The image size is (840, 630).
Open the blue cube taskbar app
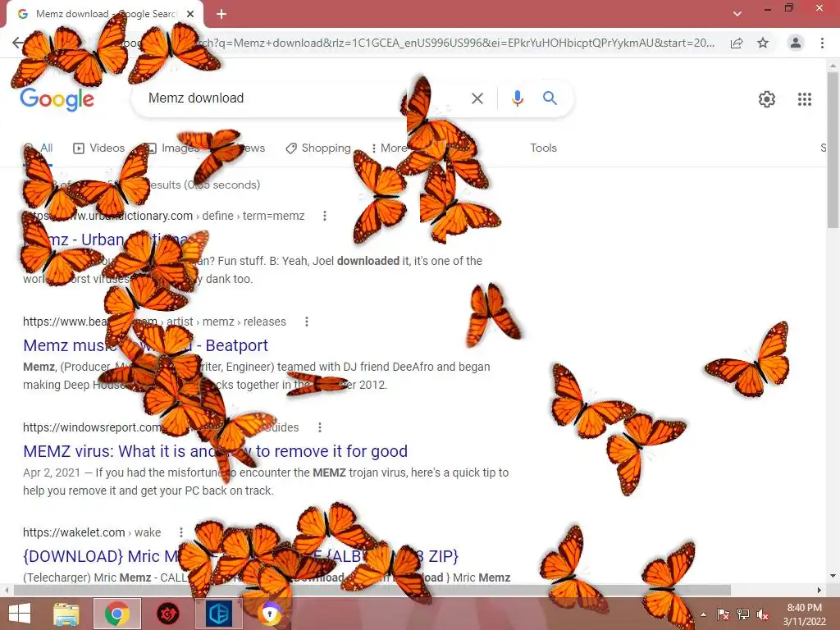(x=219, y=614)
